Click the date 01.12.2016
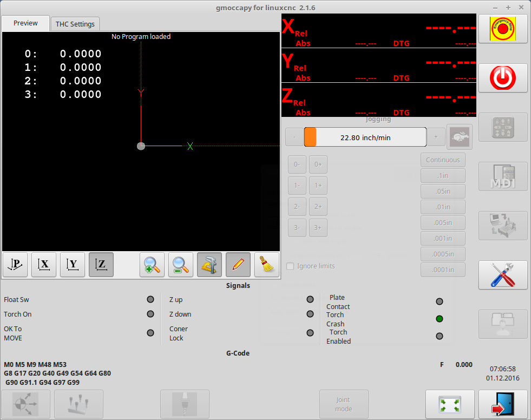The height and width of the screenshot is (420, 531). [x=502, y=378]
